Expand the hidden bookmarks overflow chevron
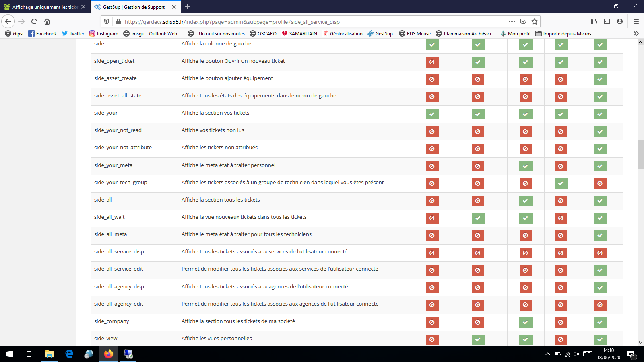This screenshot has width=644, height=362. pos(636,33)
